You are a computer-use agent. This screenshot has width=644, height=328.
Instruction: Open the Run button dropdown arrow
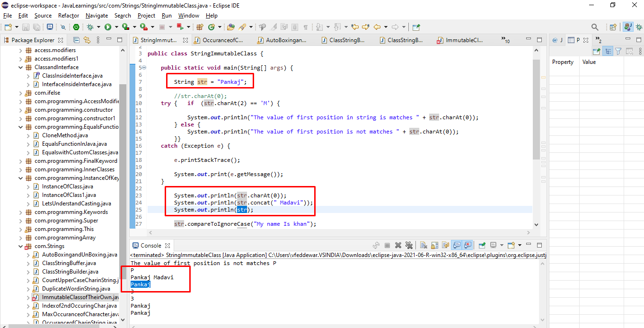pos(116,27)
